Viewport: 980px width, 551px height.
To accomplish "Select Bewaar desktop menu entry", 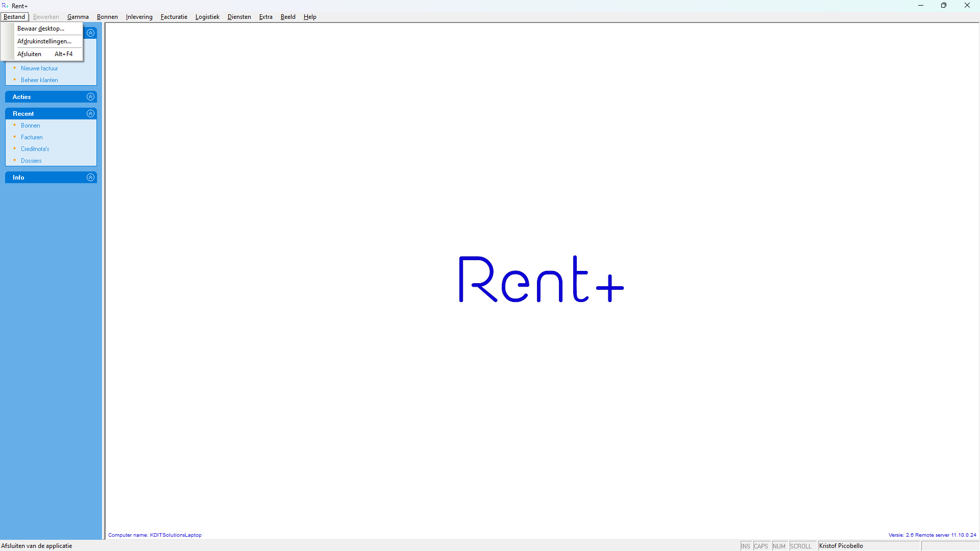I will click(41, 29).
